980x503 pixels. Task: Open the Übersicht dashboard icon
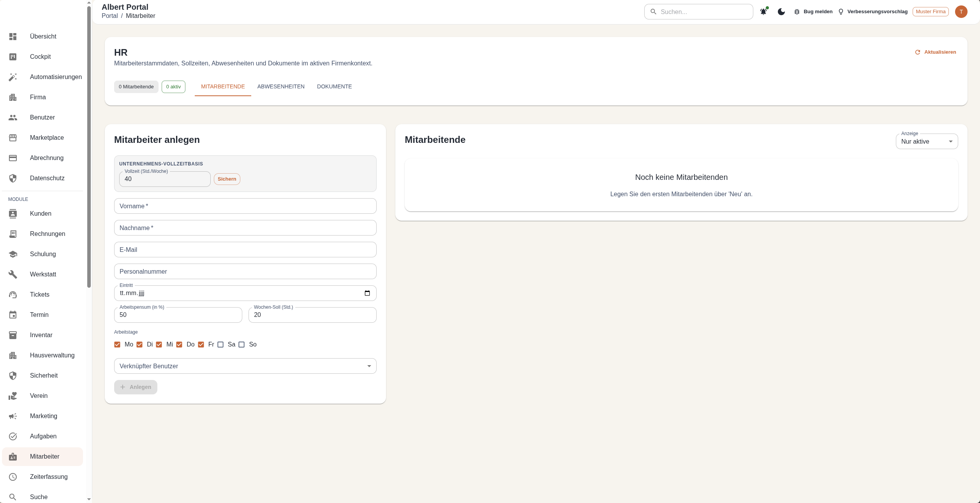13,37
